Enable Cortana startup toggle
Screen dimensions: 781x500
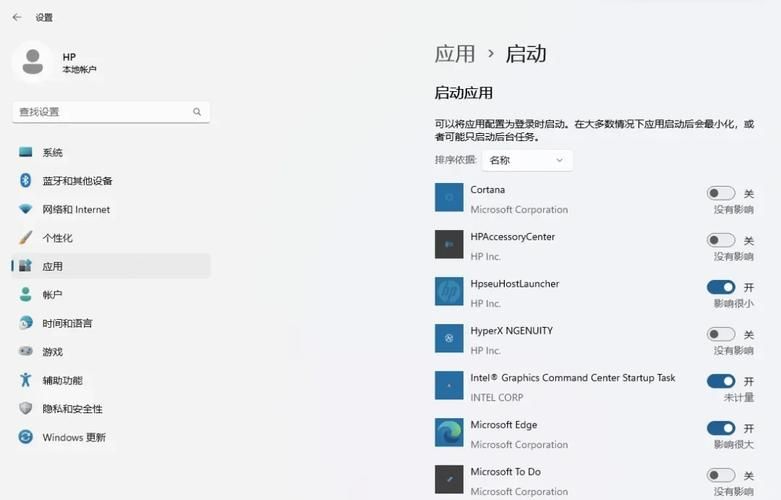(720, 193)
